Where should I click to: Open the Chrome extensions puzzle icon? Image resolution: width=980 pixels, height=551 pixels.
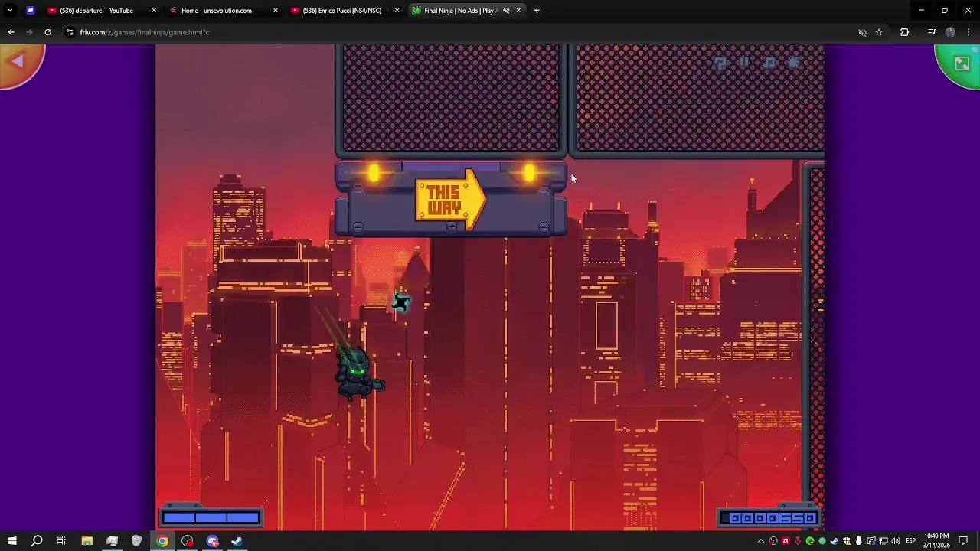point(904,32)
